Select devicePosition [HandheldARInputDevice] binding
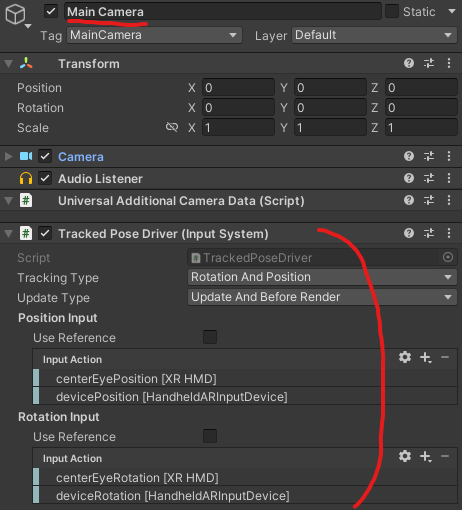The width and height of the screenshot is (462, 510). tap(245, 397)
